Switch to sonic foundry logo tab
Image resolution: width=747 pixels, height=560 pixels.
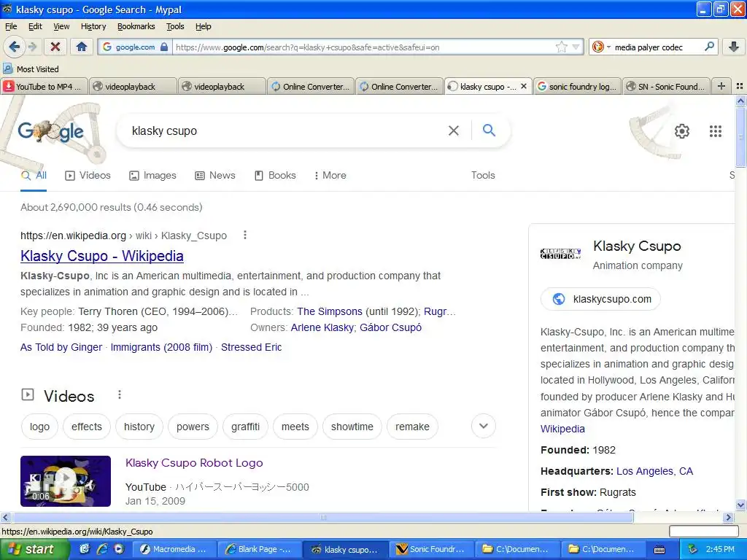(x=578, y=86)
